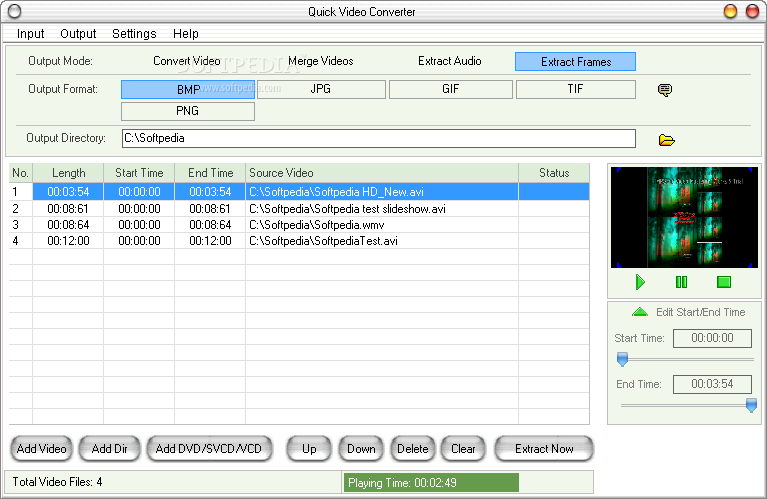The image size is (767, 499).
Task: Move selected video Down
Action: (361, 449)
